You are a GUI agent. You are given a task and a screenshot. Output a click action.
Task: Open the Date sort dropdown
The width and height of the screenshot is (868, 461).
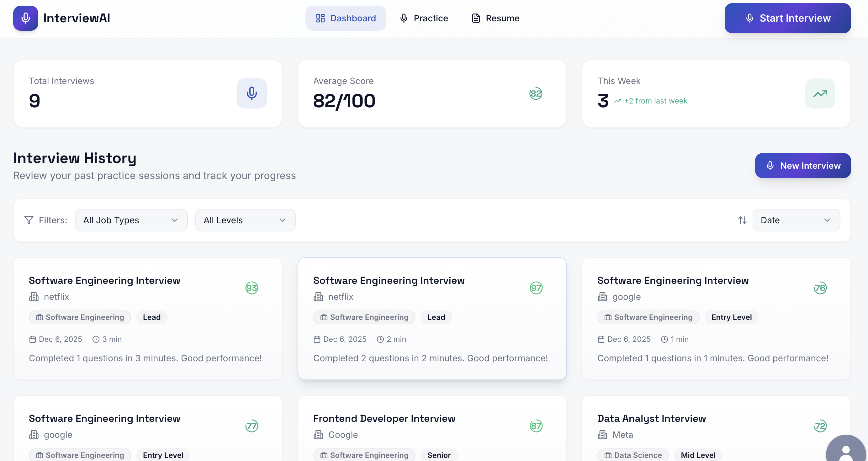tap(796, 220)
